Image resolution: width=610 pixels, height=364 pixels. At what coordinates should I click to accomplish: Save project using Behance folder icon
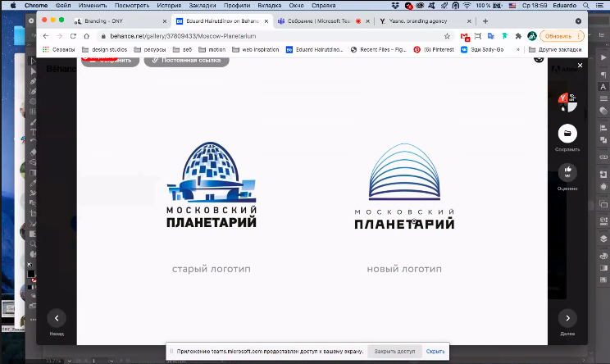pyautogui.click(x=567, y=134)
